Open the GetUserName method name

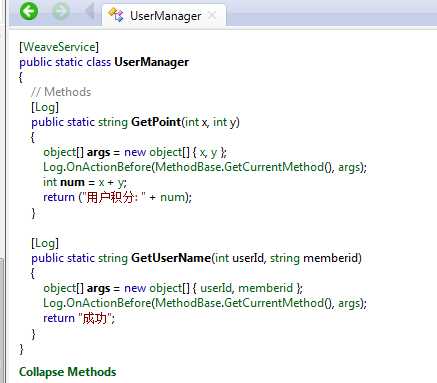(171, 258)
